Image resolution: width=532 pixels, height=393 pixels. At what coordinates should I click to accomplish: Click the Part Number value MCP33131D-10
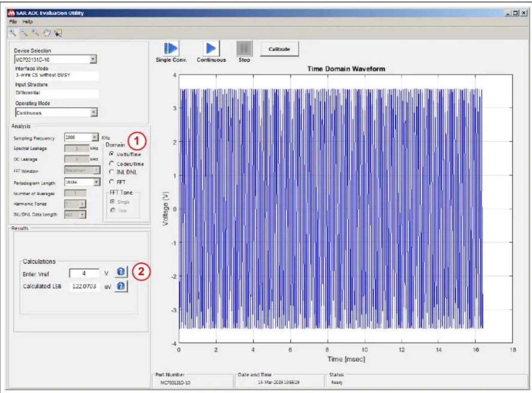tap(175, 383)
